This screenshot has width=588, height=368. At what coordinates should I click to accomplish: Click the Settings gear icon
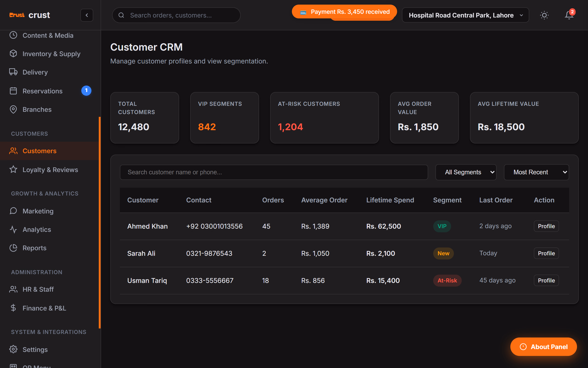13,349
